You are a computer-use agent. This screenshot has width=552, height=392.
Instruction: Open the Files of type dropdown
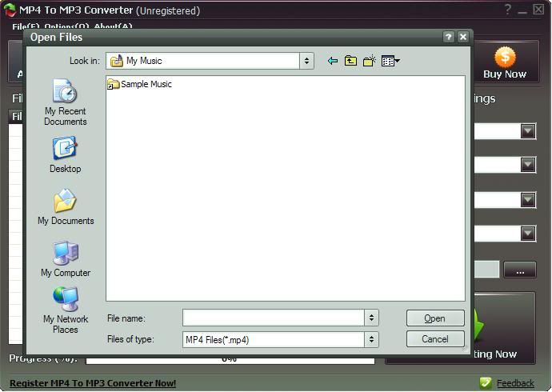click(371, 339)
